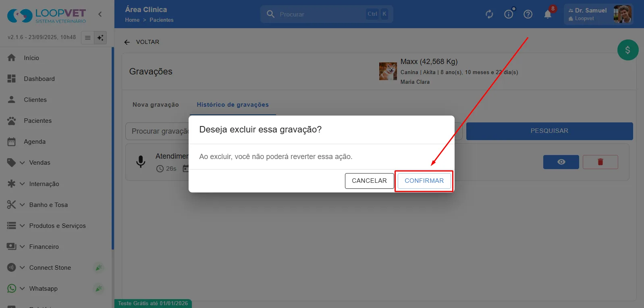This screenshot has height=308, width=644.
Task: Open the help question mark icon
Action: pyautogui.click(x=528, y=14)
